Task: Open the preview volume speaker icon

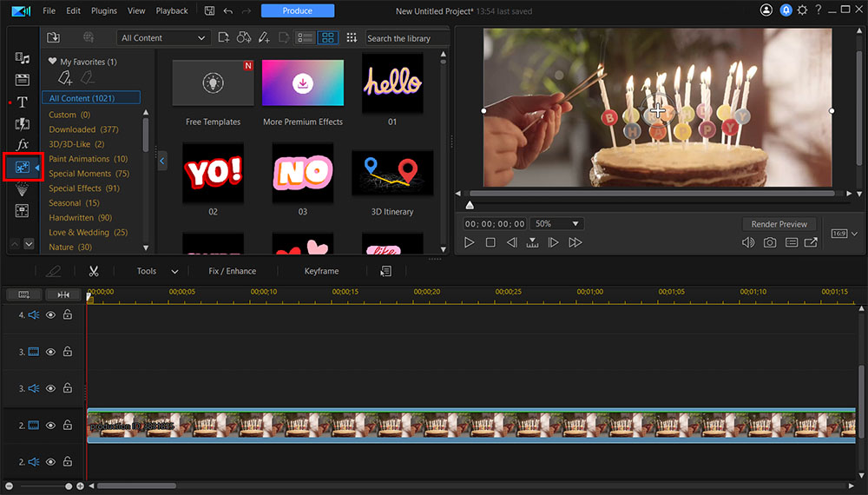Action: 748,243
